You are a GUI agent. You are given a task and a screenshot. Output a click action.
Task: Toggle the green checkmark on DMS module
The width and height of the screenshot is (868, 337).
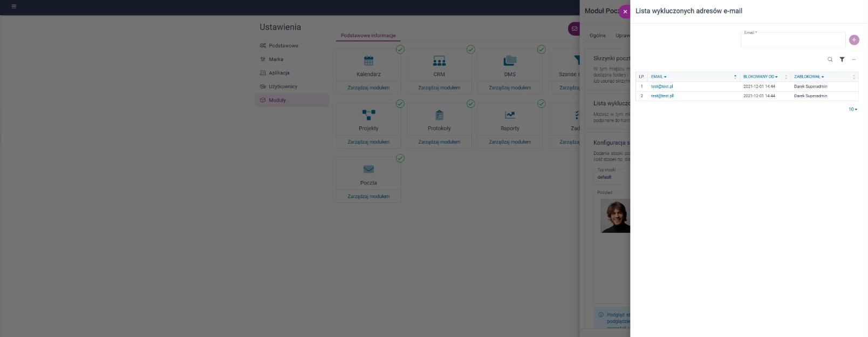point(541,49)
